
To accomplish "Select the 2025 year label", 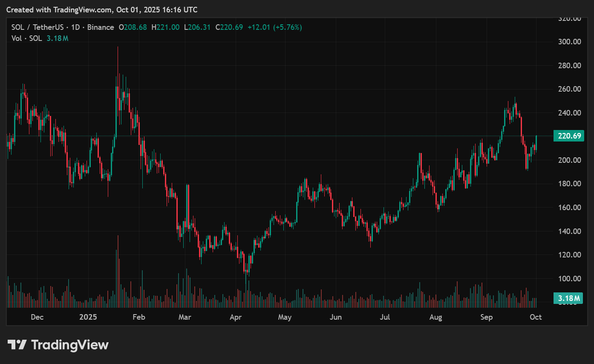I will pyautogui.click(x=88, y=317).
